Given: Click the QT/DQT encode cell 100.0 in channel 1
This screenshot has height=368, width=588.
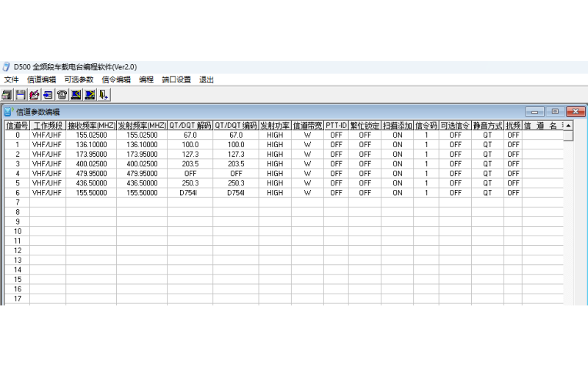Looking at the screenshot, I should click(235, 144).
